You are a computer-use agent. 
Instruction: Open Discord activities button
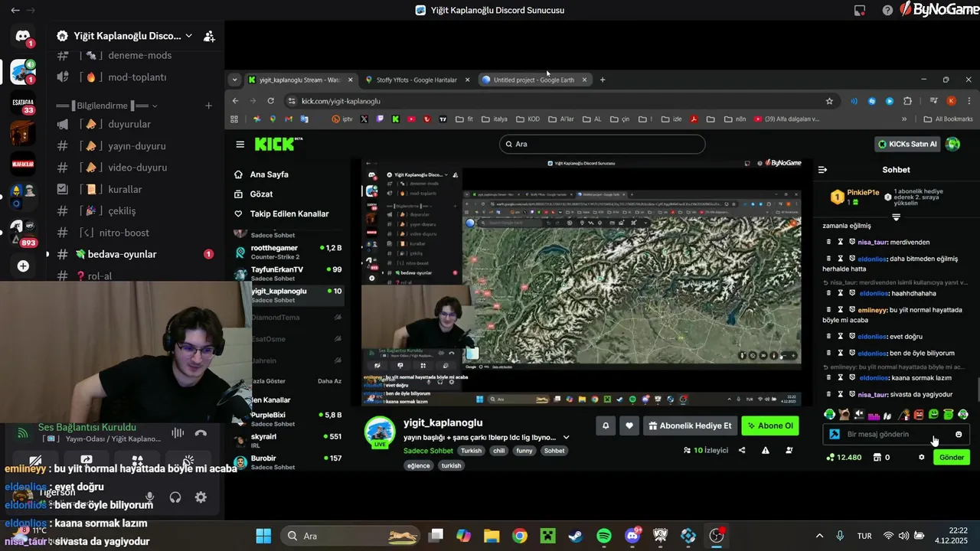coord(137,461)
